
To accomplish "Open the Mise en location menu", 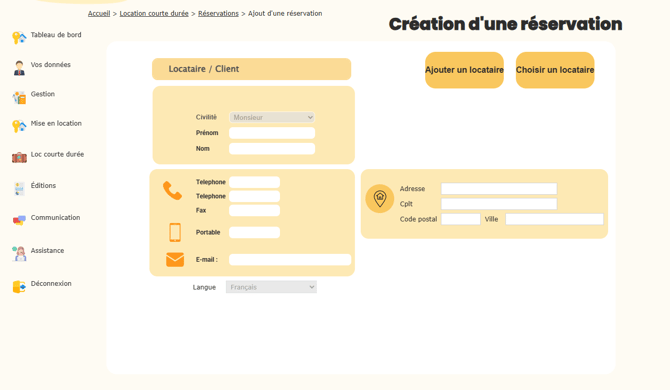I will (x=56, y=123).
